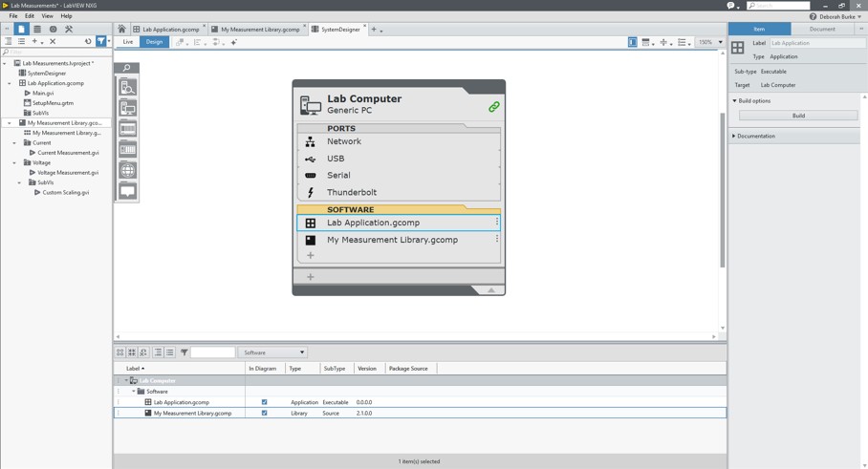Switch to the Document tab
The height and width of the screenshot is (469, 868).
click(x=822, y=29)
